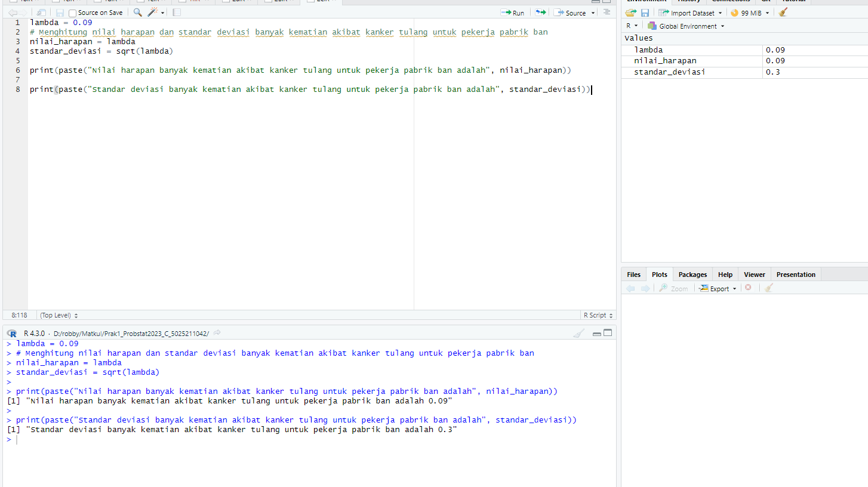Image resolution: width=868 pixels, height=487 pixels.
Task: Maximize the console pane
Action: pyautogui.click(x=608, y=333)
